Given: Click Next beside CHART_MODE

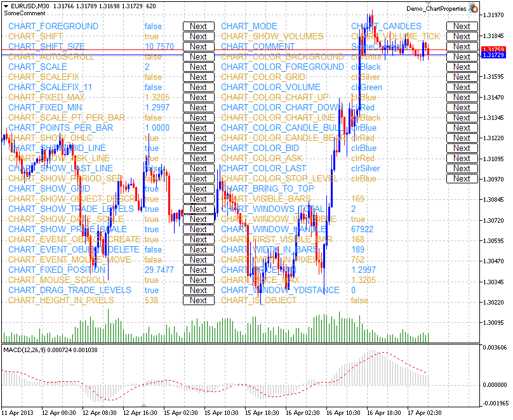Looking at the screenshot, I should click(x=463, y=27).
